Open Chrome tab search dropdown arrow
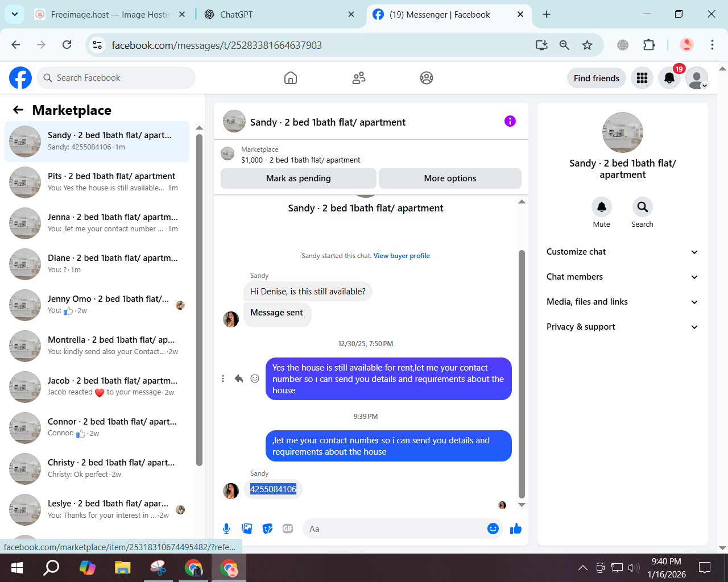This screenshot has width=728, height=582. pos(14,14)
